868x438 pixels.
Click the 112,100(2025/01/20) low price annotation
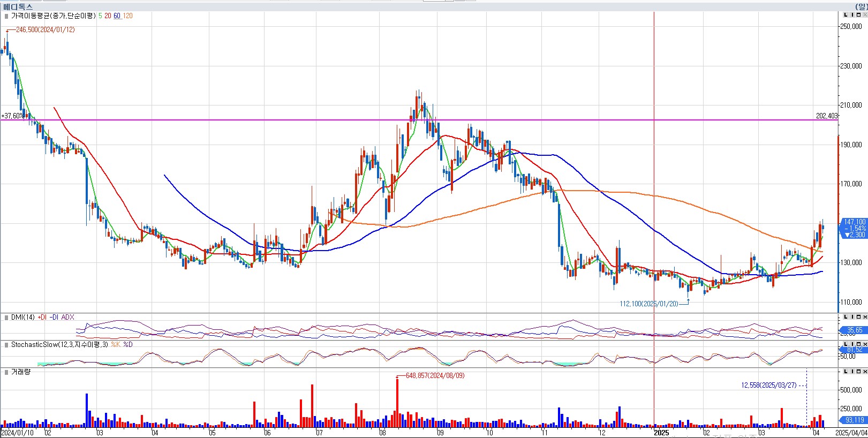(649, 304)
